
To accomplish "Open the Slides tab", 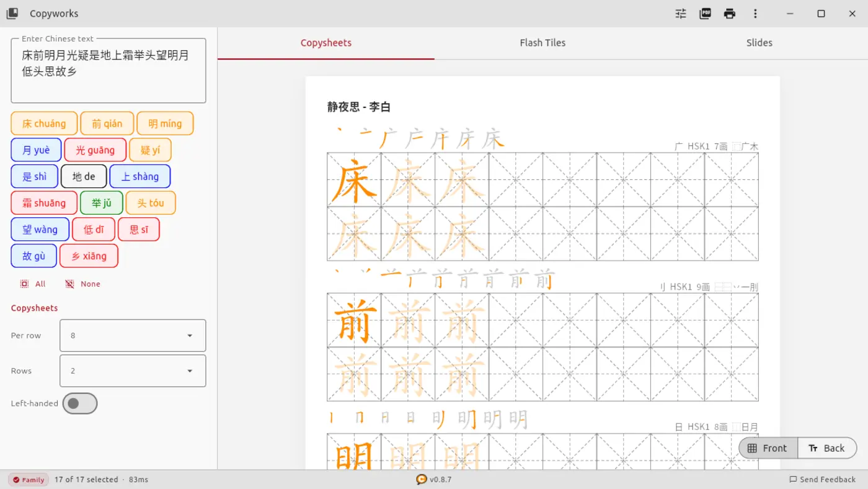I will click(759, 42).
